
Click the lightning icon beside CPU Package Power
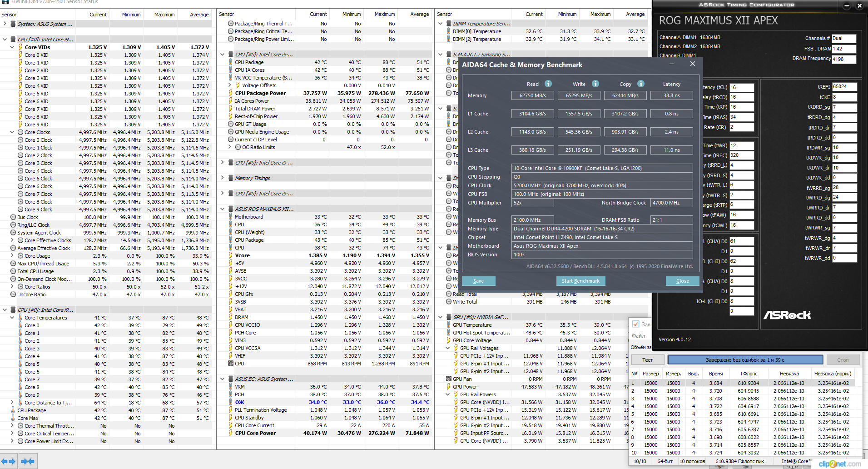pos(231,93)
